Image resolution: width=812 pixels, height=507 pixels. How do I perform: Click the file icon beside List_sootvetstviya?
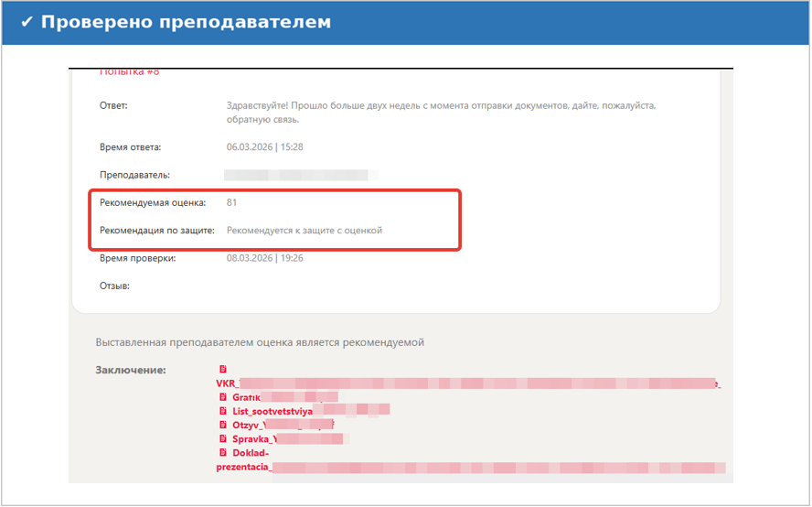[x=223, y=411]
